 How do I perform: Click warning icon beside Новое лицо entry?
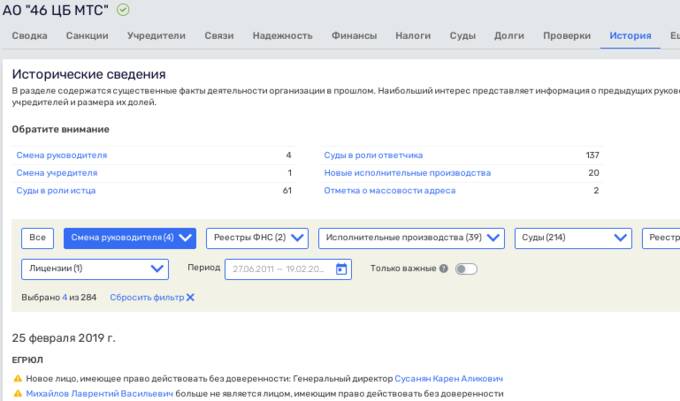[x=18, y=378]
